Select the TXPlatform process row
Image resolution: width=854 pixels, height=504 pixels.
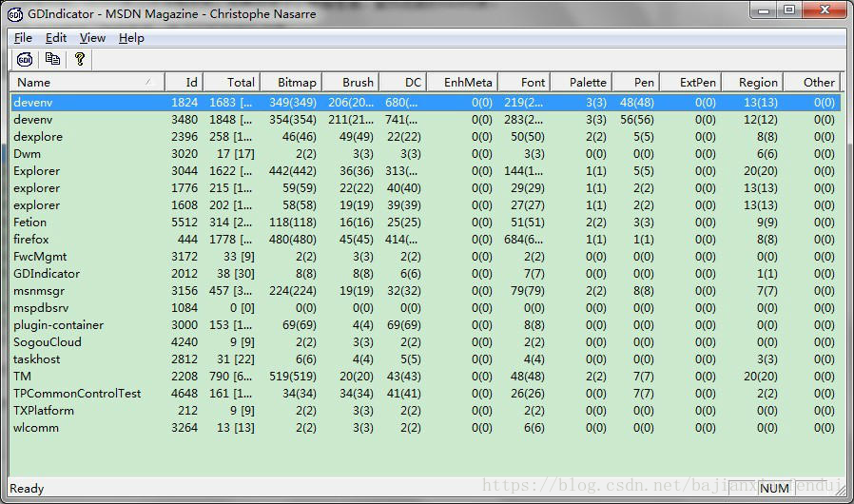[x=425, y=411]
